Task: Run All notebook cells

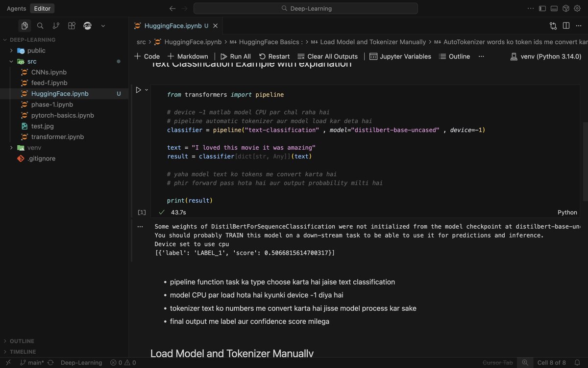Action: pos(236,56)
